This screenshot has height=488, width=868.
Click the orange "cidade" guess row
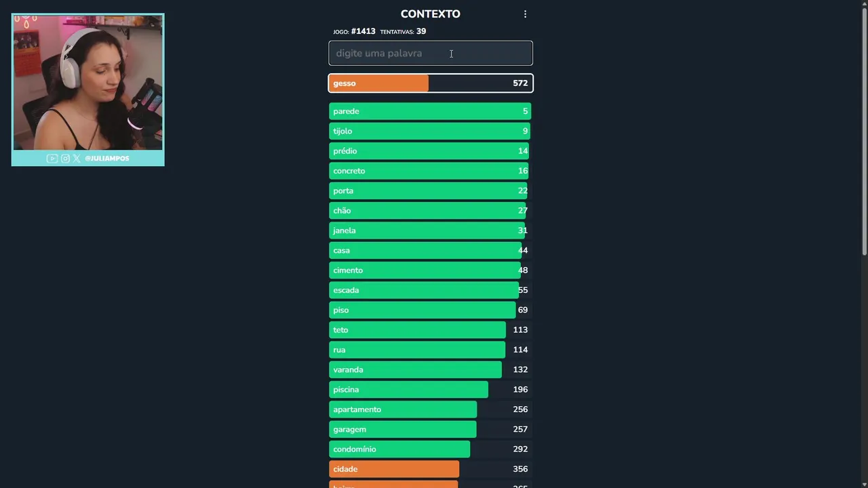click(431, 469)
